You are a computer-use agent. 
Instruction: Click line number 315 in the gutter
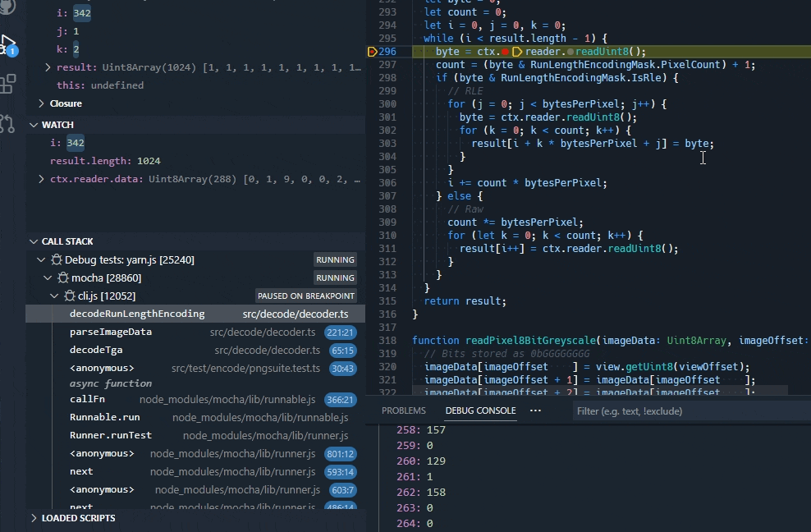pos(387,300)
